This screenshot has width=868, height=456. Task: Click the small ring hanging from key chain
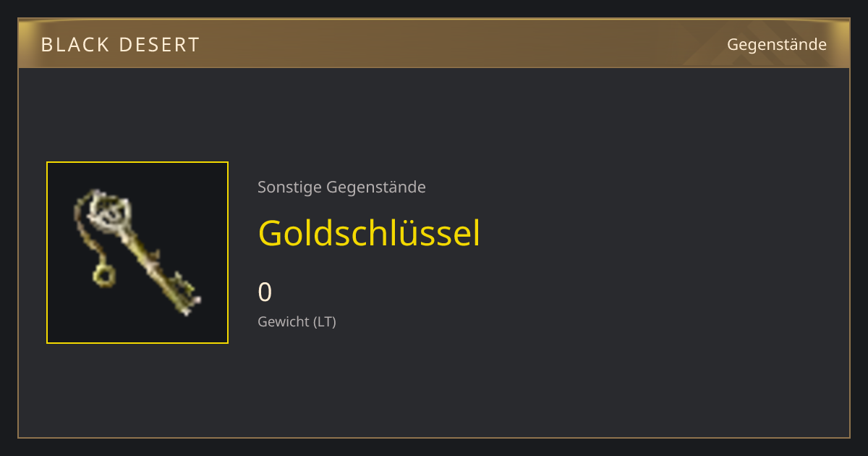coord(103,276)
